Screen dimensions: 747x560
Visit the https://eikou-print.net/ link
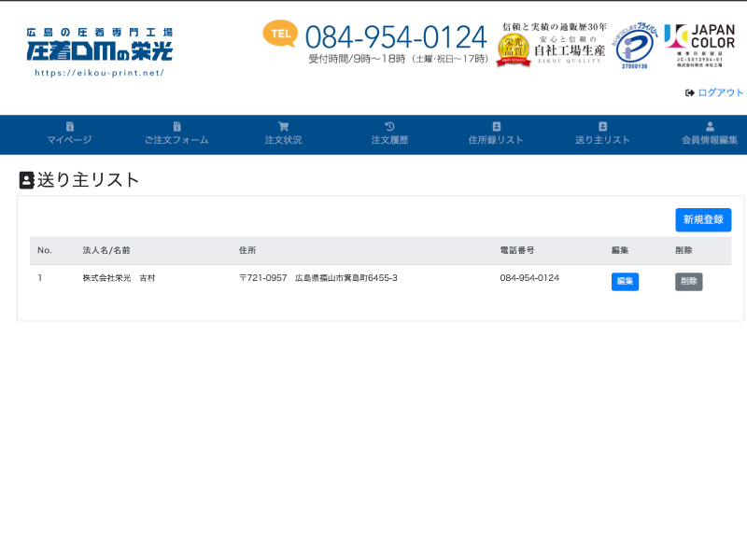(x=100, y=70)
